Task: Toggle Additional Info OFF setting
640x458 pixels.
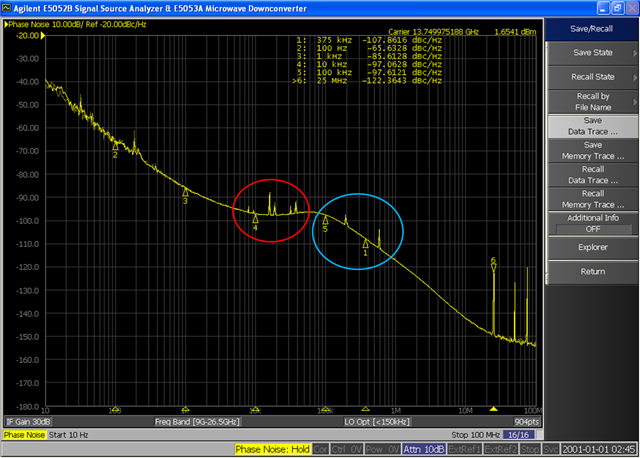Action: tap(593, 224)
